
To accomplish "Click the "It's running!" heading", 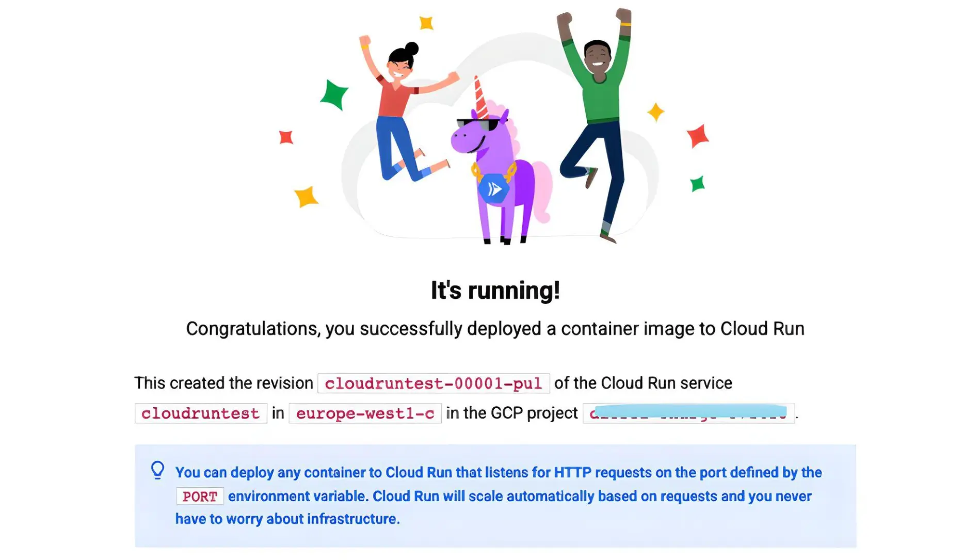I will coord(495,291).
